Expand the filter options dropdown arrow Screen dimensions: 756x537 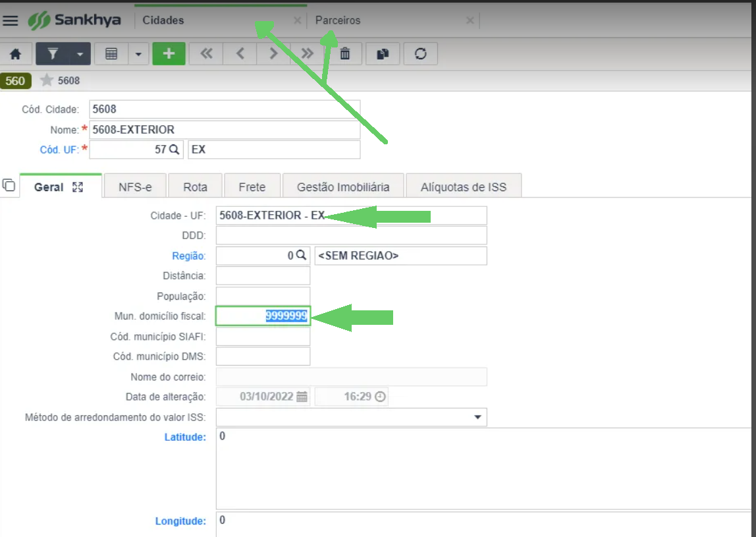click(80, 54)
